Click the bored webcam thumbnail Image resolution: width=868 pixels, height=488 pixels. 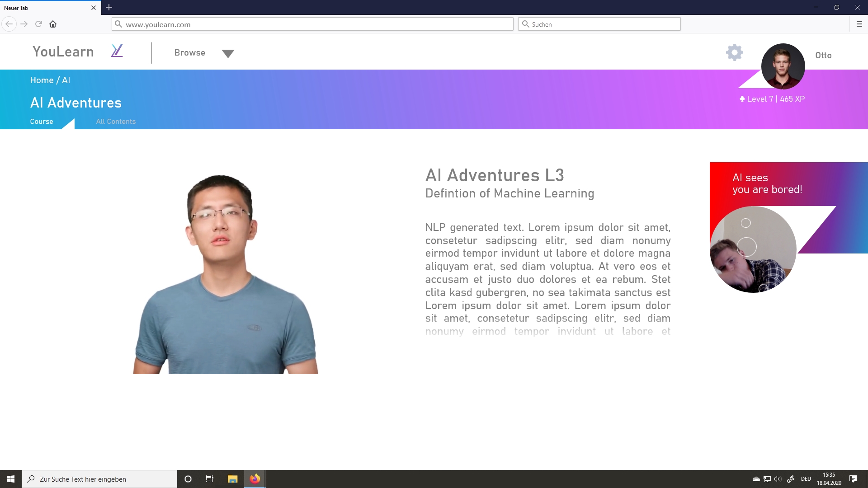pos(753,249)
